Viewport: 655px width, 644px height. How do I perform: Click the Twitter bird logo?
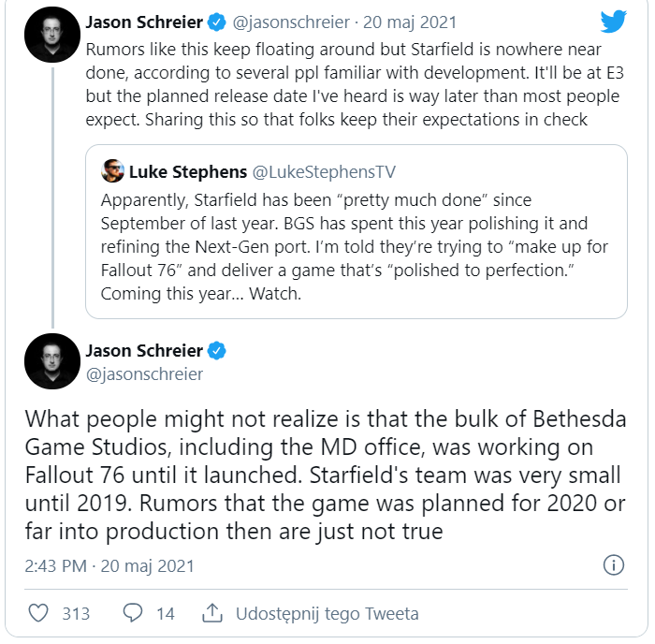click(x=611, y=22)
